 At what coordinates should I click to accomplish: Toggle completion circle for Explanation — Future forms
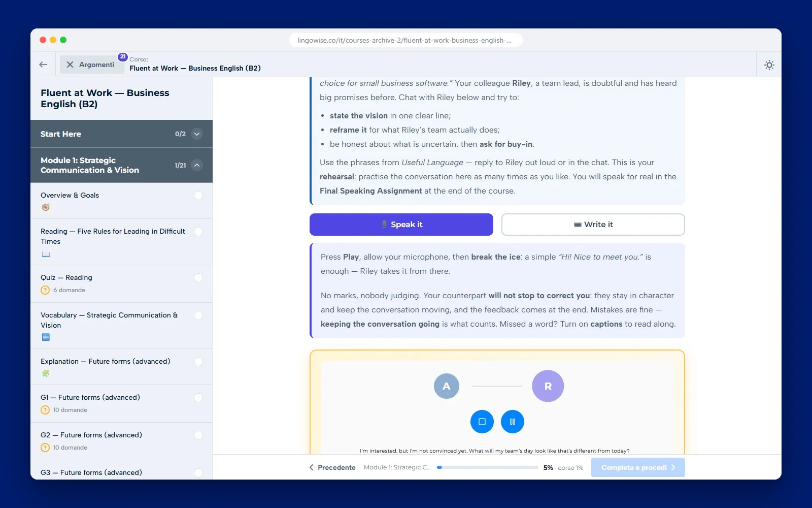[198, 362]
